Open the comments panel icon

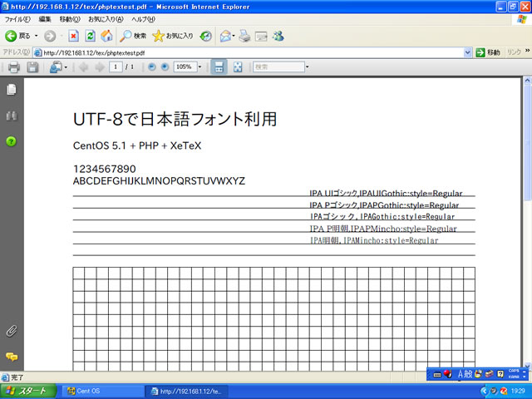pos(12,356)
